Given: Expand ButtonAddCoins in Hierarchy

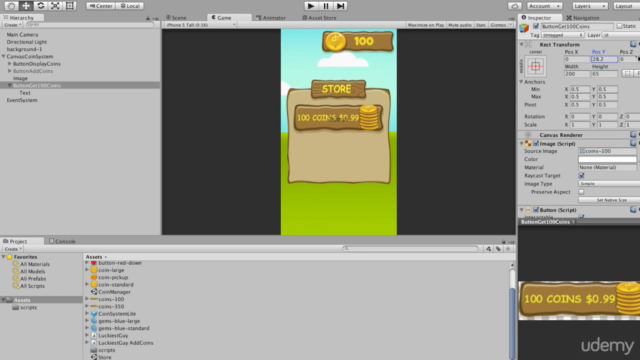Looking at the screenshot, I should click(9, 71).
